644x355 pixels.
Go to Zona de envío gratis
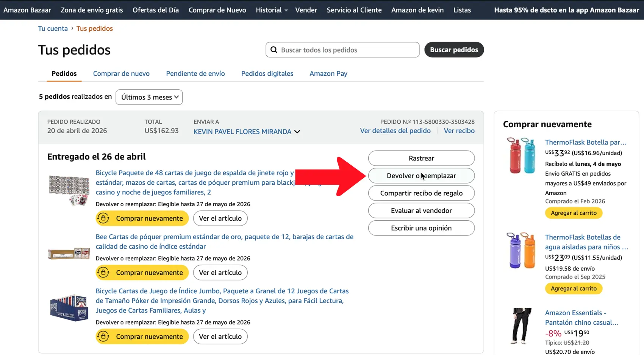click(92, 10)
